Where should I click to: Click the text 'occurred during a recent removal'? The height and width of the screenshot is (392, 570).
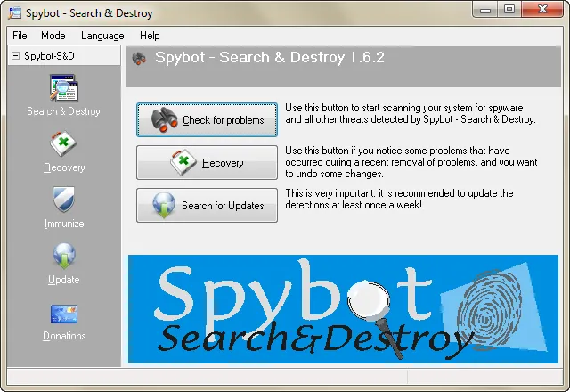click(358, 162)
